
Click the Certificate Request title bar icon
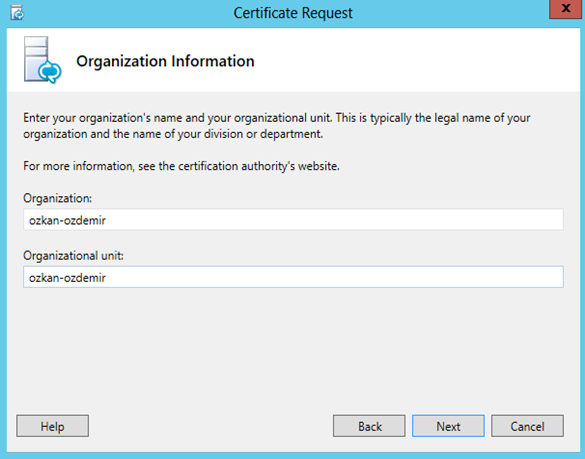point(17,13)
